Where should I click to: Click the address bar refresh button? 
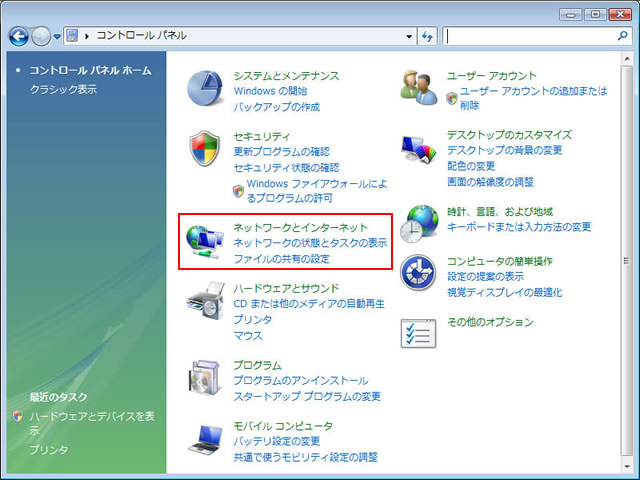(x=428, y=36)
